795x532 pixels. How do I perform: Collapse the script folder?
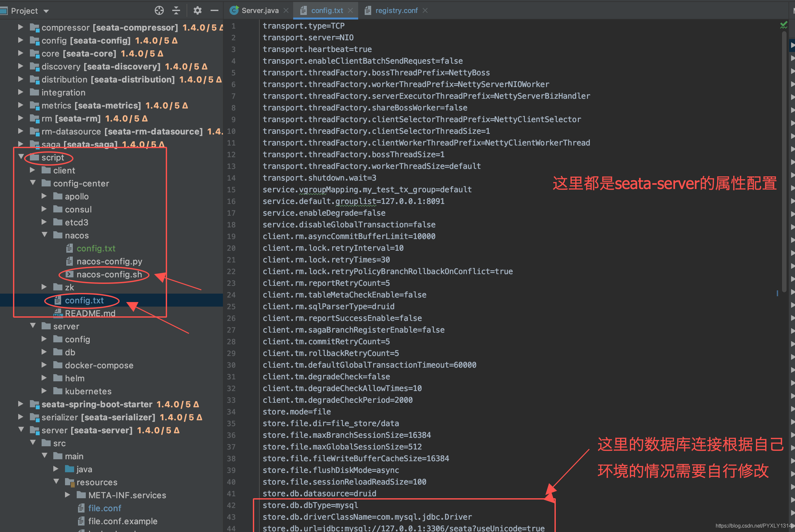click(21, 157)
